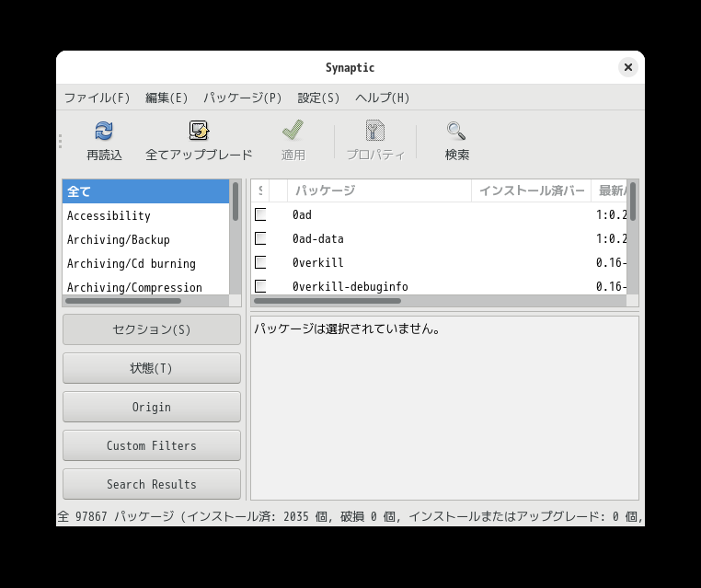This screenshot has height=588, width=701.
Task: Select the 0verkill-debuginfo package name
Action: coord(350,286)
